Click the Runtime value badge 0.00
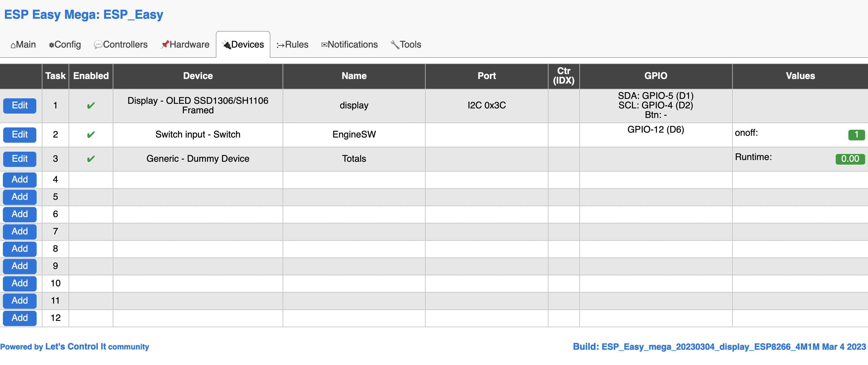The height and width of the screenshot is (365, 868). [850, 159]
